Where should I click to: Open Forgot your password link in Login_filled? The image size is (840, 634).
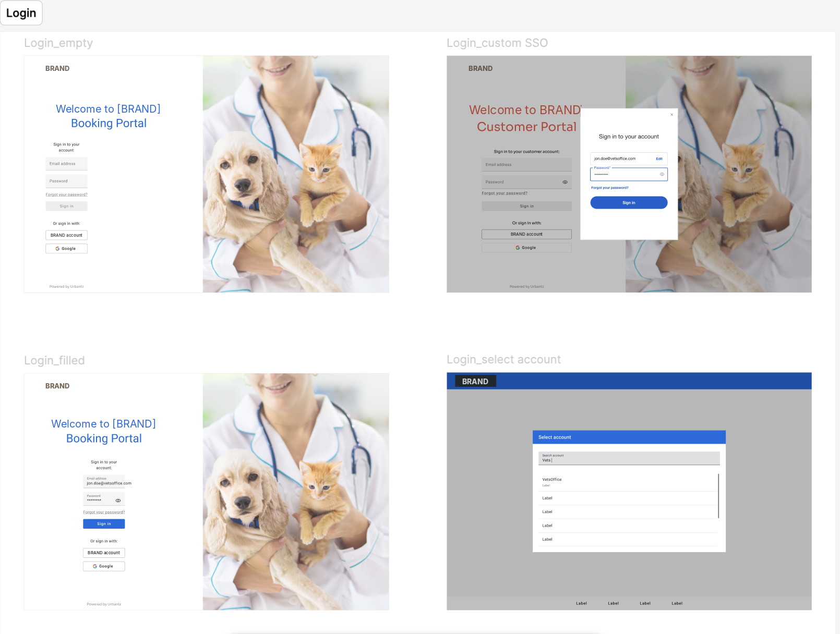104,512
